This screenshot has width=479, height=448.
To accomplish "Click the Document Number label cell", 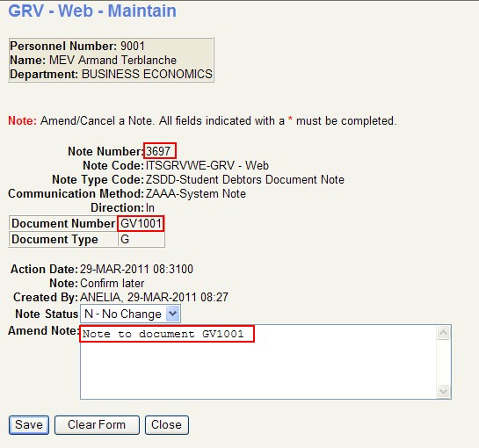I will 63,223.
